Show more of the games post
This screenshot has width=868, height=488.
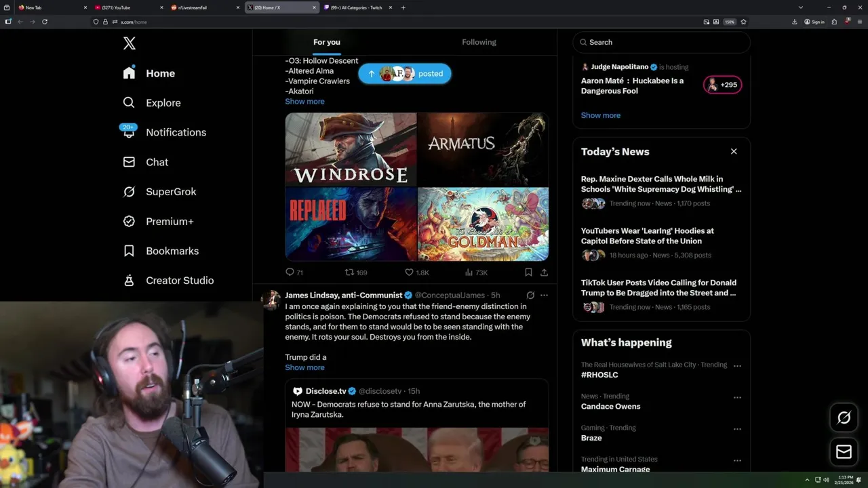click(x=304, y=102)
